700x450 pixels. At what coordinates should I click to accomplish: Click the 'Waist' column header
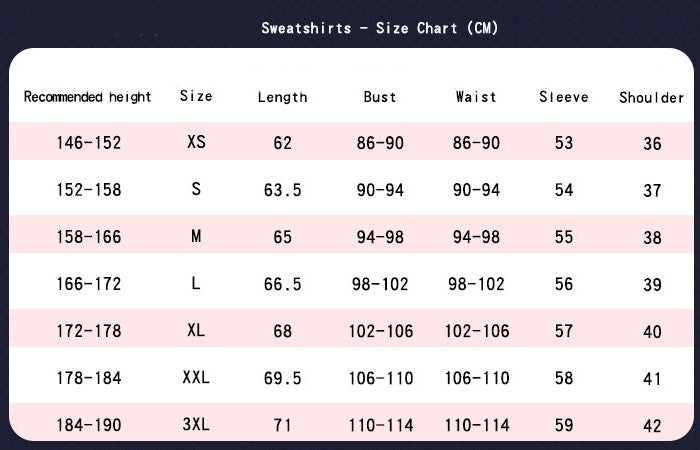(x=476, y=97)
